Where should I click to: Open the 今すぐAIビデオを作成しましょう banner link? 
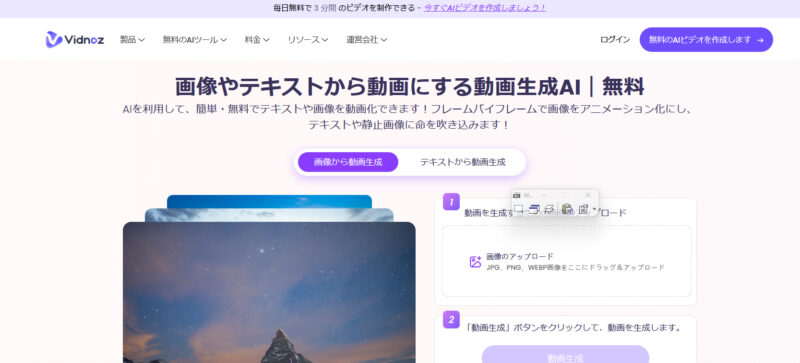point(485,8)
